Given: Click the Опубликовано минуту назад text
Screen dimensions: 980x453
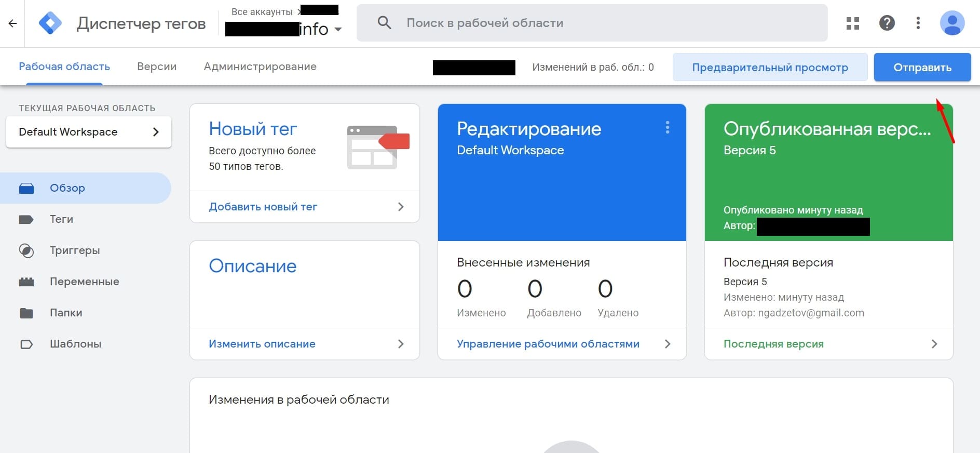Looking at the screenshot, I should click(793, 210).
